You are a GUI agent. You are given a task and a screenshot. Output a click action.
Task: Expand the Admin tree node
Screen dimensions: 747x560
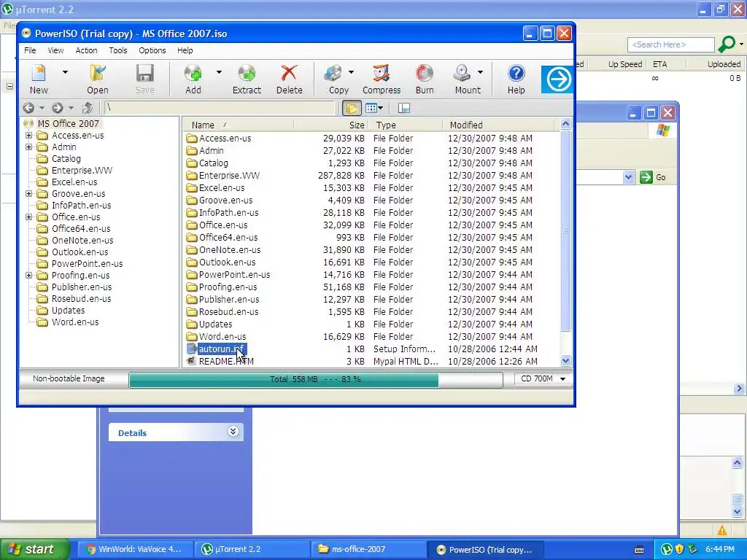point(28,147)
